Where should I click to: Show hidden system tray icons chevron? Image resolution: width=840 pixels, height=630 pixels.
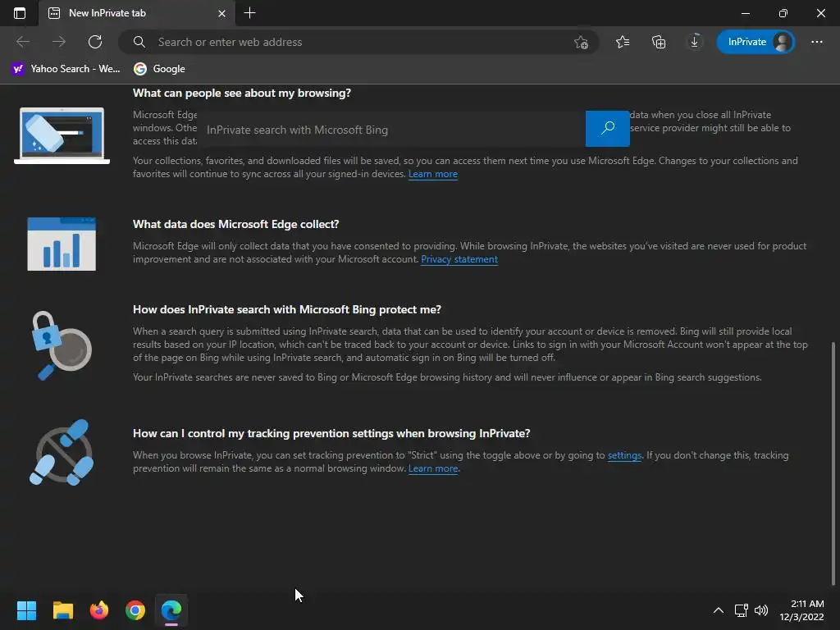pyautogui.click(x=719, y=610)
